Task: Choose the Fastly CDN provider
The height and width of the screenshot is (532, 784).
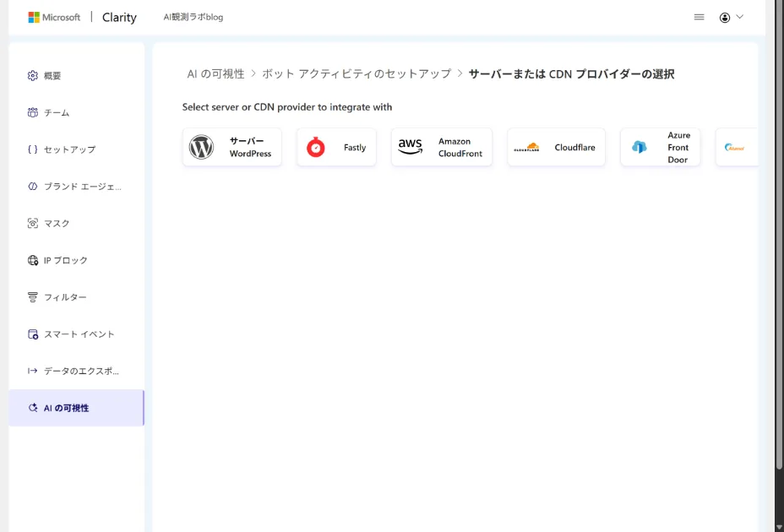Action: pos(336,146)
